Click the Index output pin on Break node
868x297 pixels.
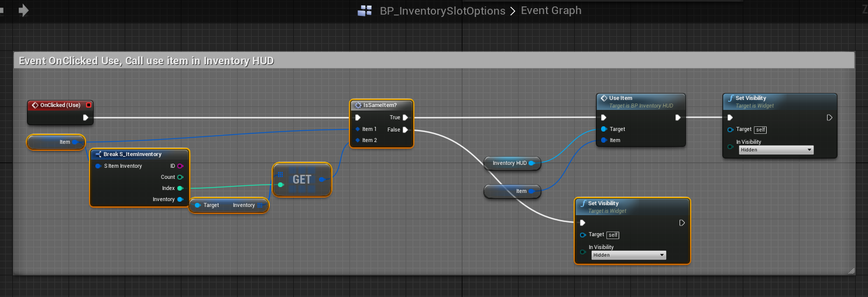[x=180, y=188]
